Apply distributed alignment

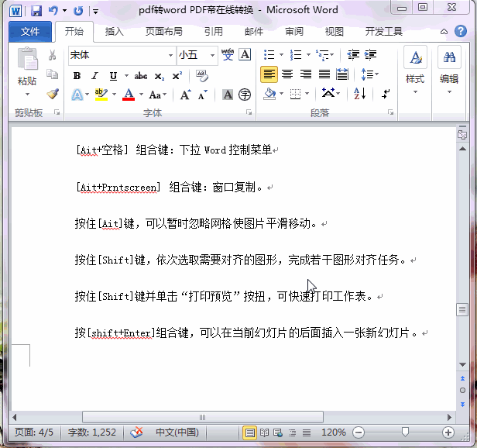pos(342,74)
